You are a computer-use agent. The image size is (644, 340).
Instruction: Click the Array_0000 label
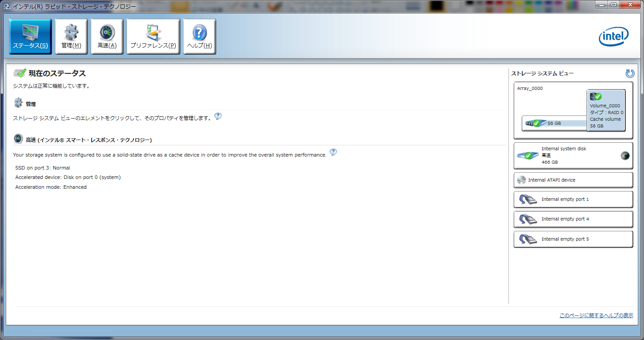530,88
